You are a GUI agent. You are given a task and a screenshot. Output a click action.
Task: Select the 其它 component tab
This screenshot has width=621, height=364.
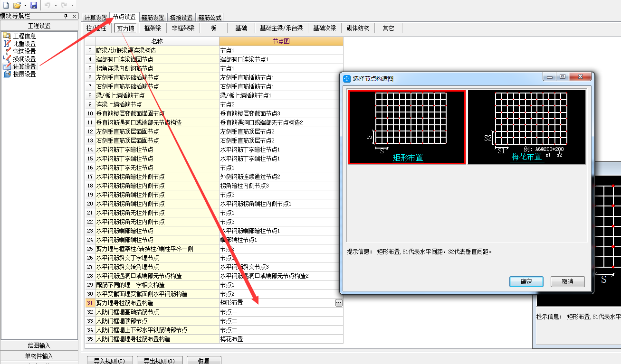[388, 28]
